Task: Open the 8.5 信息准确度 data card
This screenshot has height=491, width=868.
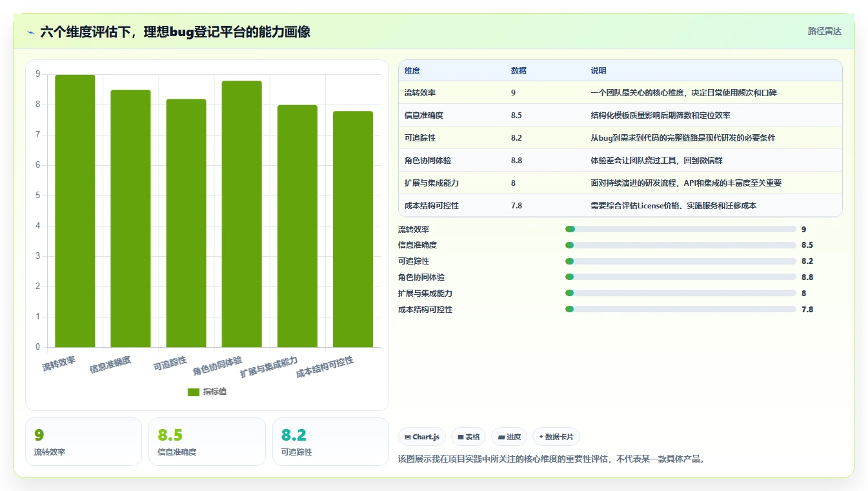Action: click(207, 441)
